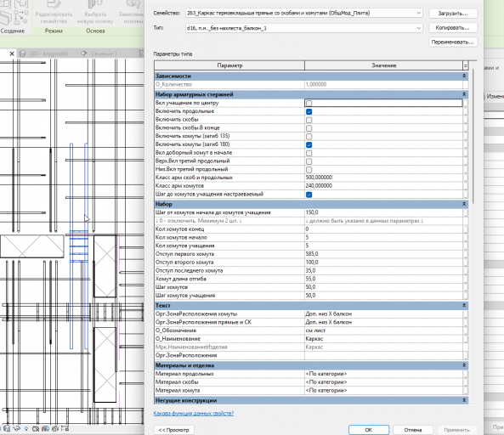
Task: Click the section marker icon on Сечение 1 tab
Action: click(83, 54)
